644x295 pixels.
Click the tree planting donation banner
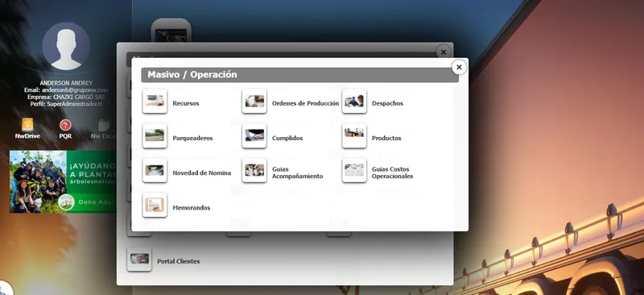point(63,181)
